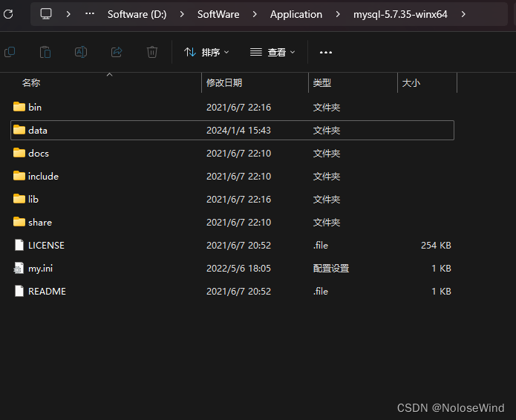Navigate to SoftWare breadcrumb folder
516x420 pixels.
pos(218,14)
